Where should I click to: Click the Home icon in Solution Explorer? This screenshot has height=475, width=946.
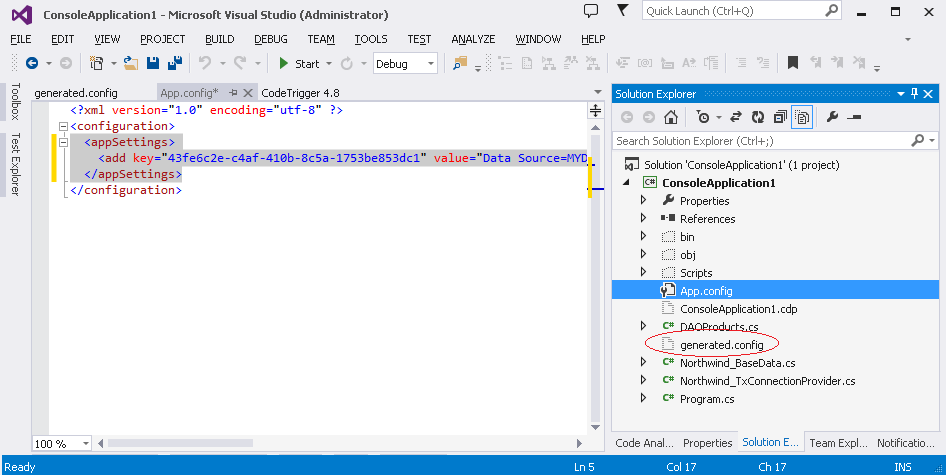670,117
